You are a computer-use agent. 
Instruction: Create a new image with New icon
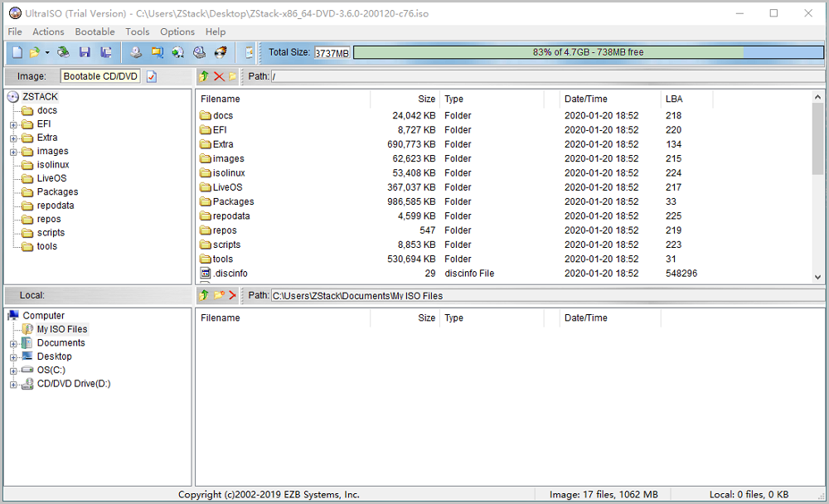(17, 52)
